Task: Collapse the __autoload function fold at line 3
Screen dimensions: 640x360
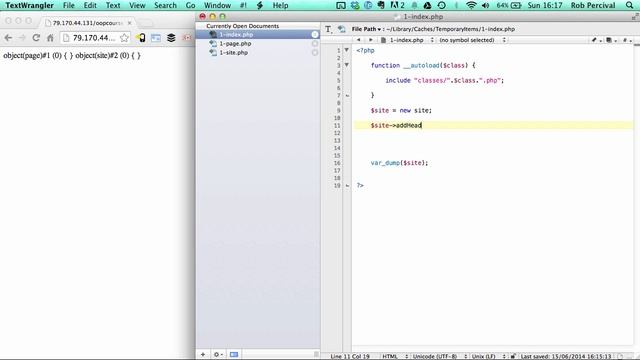Action: click(x=347, y=65)
